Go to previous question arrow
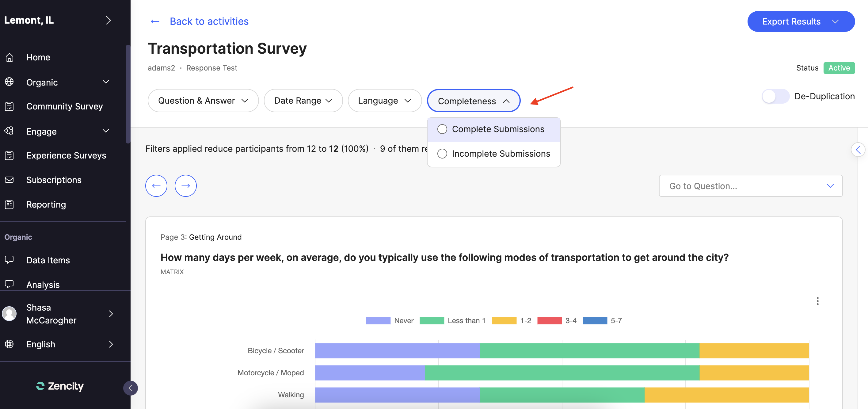This screenshot has height=409, width=868. click(156, 186)
